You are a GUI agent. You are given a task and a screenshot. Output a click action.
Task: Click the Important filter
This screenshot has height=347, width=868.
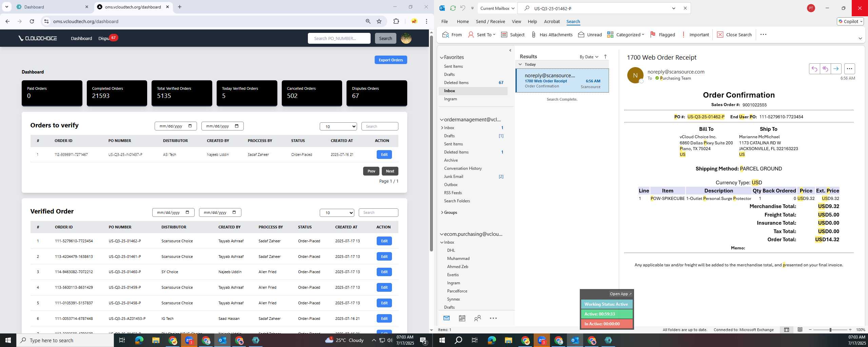point(695,35)
